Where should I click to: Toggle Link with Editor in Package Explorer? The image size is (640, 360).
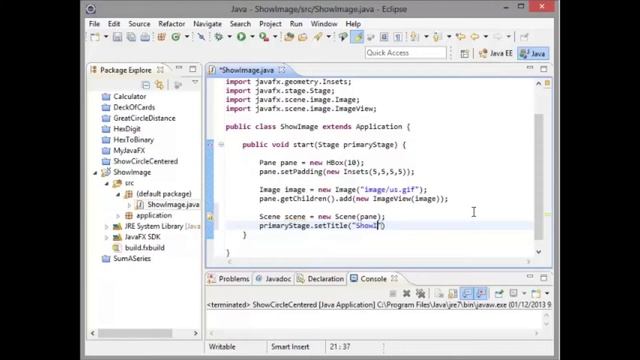point(159,85)
